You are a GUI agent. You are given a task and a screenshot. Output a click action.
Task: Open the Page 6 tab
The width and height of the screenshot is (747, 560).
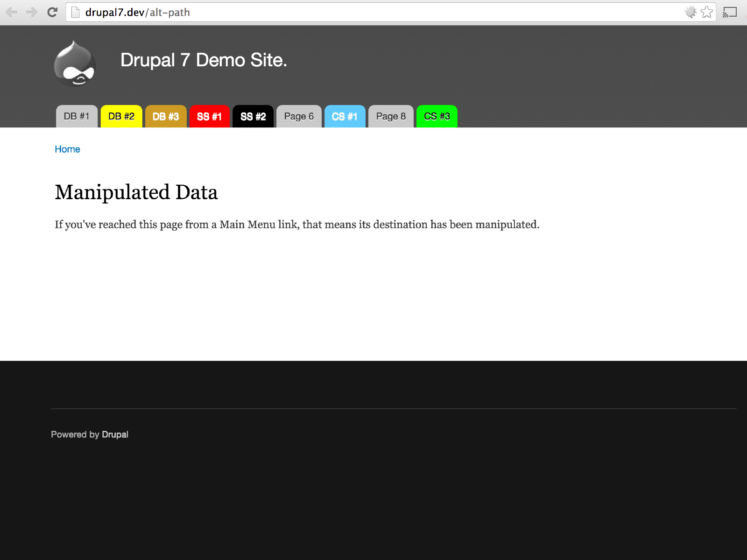coord(298,116)
